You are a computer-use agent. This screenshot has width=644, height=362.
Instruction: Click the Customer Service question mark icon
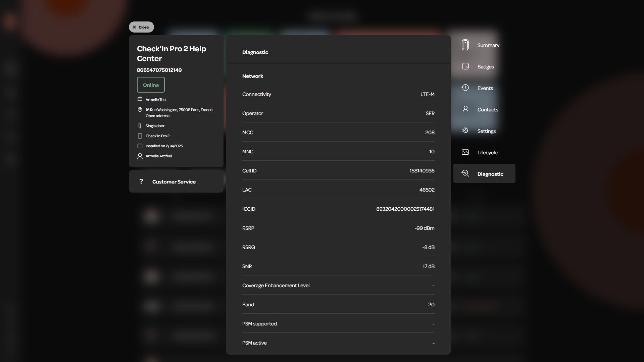141,182
